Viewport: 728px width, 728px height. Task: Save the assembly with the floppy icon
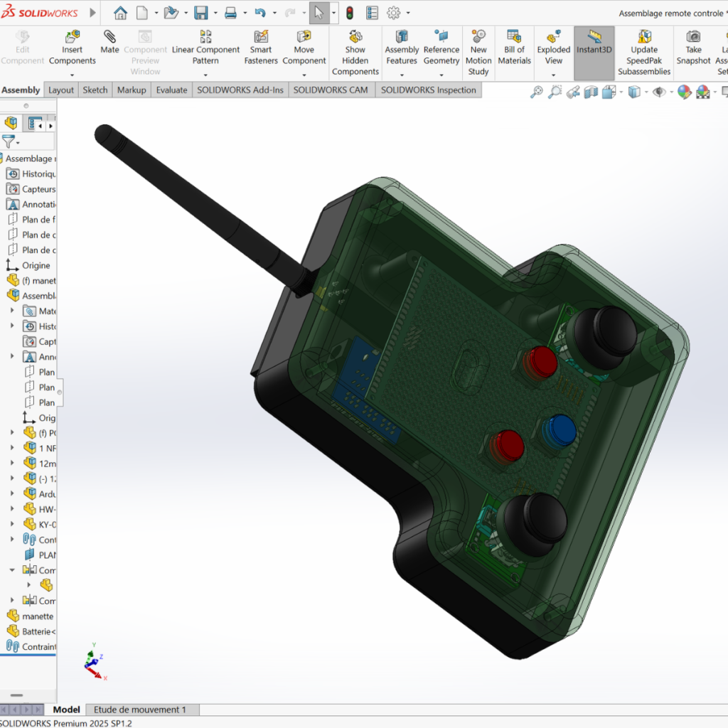click(x=201, y=13)
